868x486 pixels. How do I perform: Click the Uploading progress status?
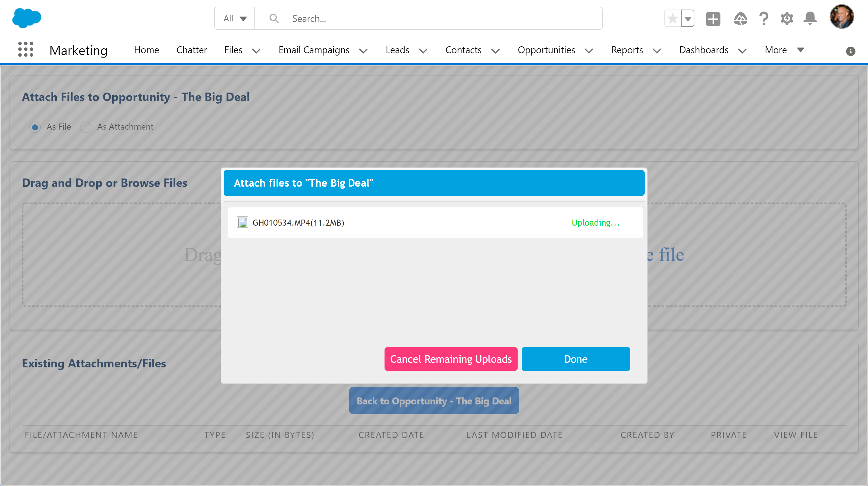[x=595, y=222]
